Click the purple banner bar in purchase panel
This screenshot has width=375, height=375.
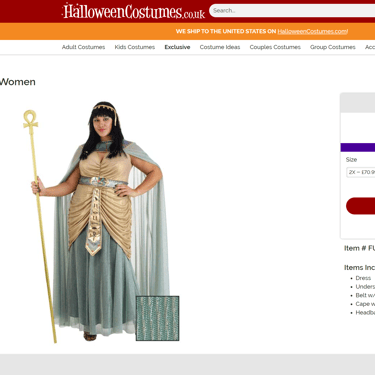click(358, 147)
